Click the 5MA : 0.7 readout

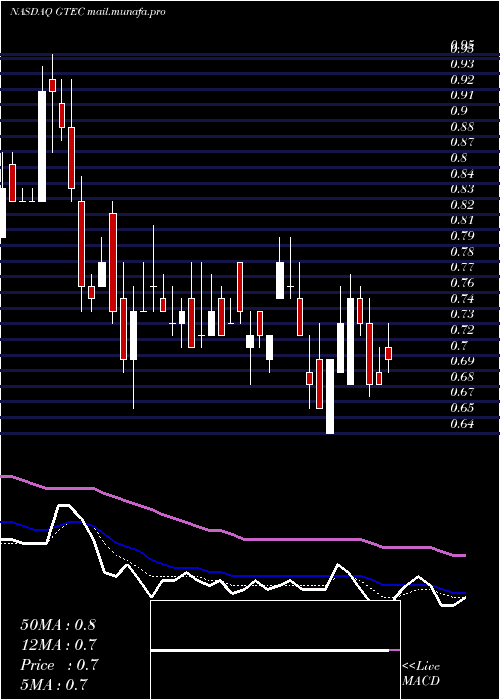[54, 685]
